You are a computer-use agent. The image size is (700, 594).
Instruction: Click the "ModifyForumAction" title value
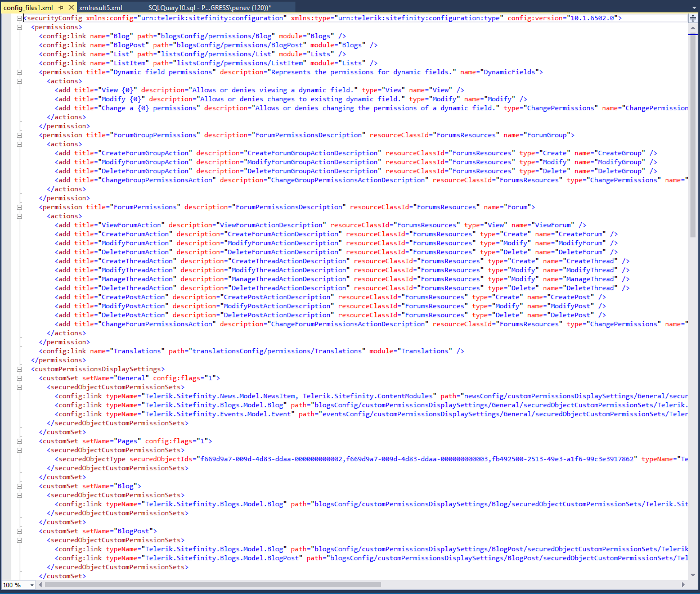click(136, 243)
